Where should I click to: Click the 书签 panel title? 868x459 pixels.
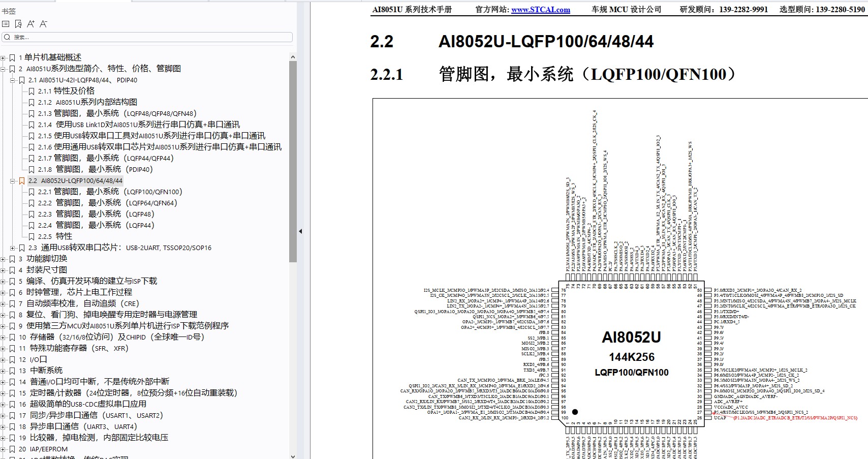pos(9,11)
